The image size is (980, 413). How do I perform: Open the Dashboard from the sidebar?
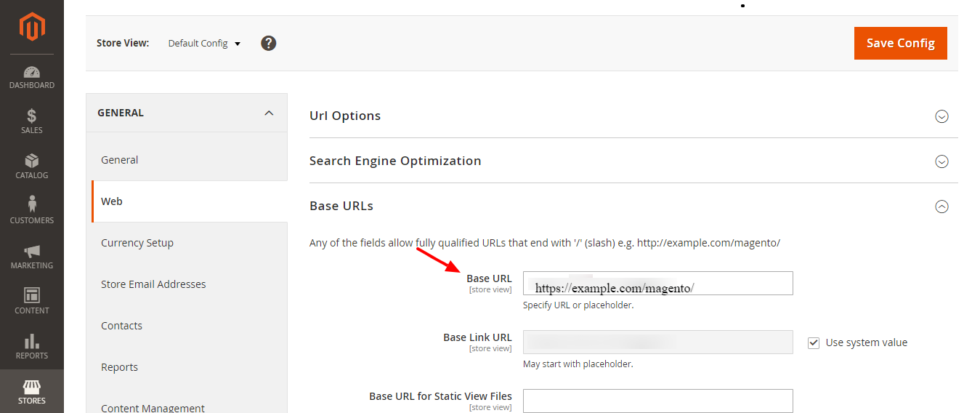tap(32, 78)
